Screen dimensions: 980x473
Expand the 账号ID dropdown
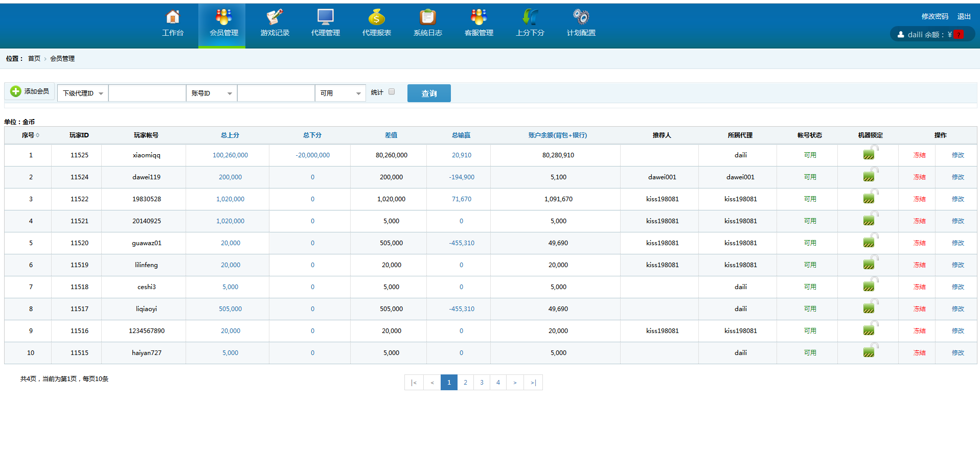212,93
